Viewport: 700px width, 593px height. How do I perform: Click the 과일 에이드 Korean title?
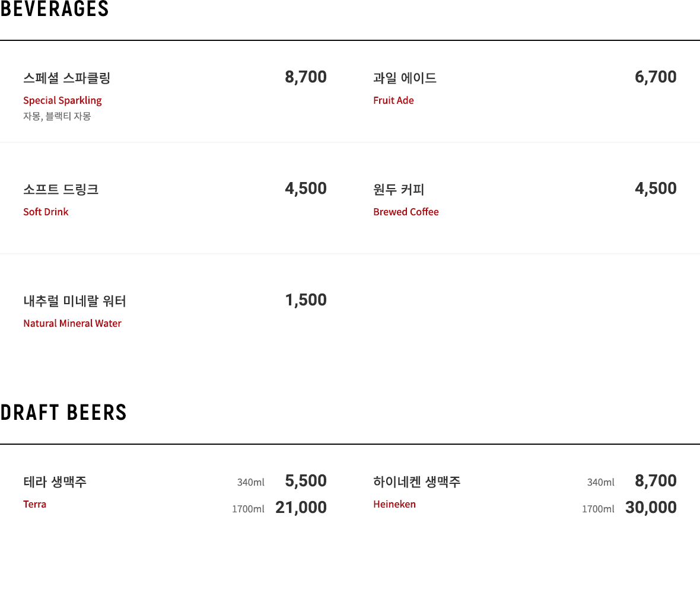click(x=405, y=78)
